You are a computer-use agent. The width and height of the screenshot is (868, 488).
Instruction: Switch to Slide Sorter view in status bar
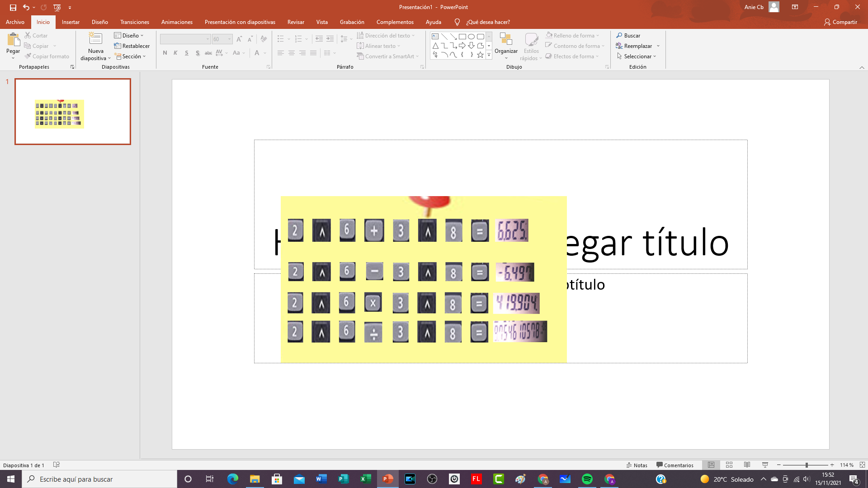click(729, 465)
